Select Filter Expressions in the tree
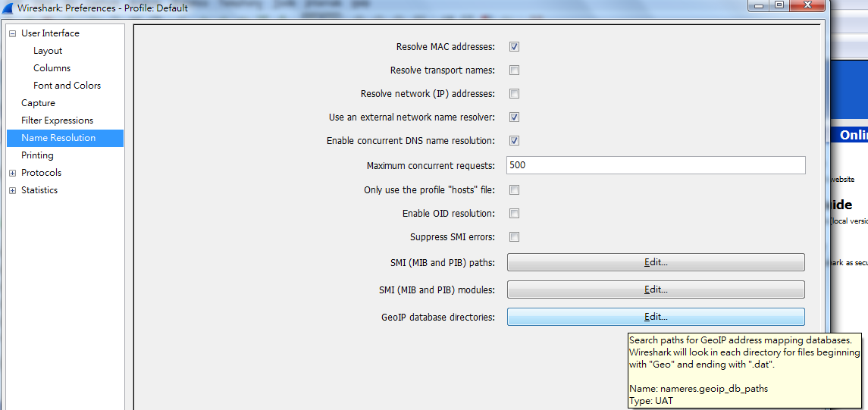This screenshot has width=868, height=410. 57,120
